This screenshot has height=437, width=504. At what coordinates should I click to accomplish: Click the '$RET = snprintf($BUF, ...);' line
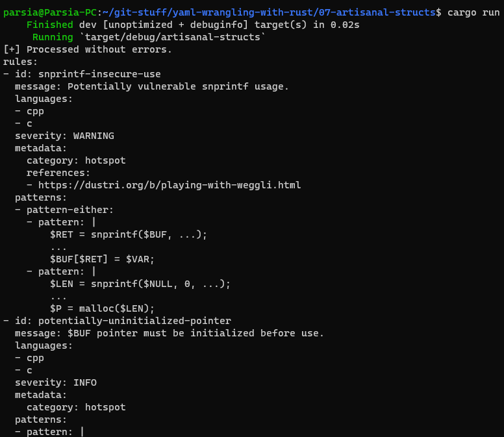[128, 234]
